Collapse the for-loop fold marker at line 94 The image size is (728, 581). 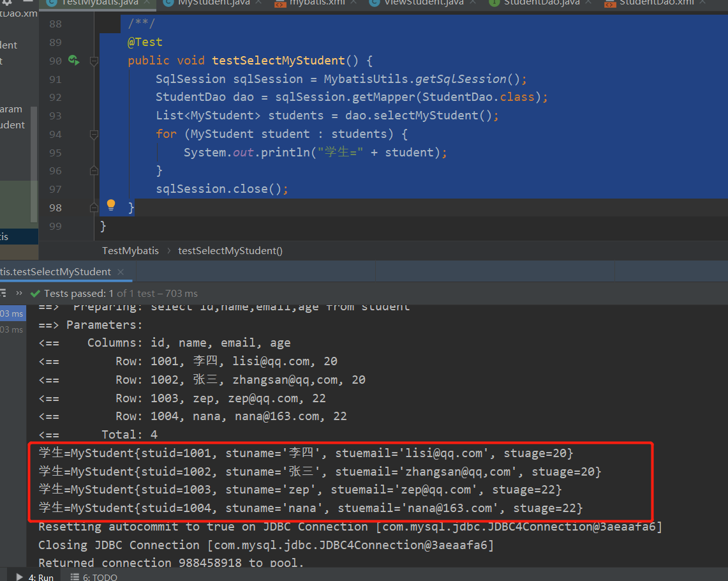point(94,135)
